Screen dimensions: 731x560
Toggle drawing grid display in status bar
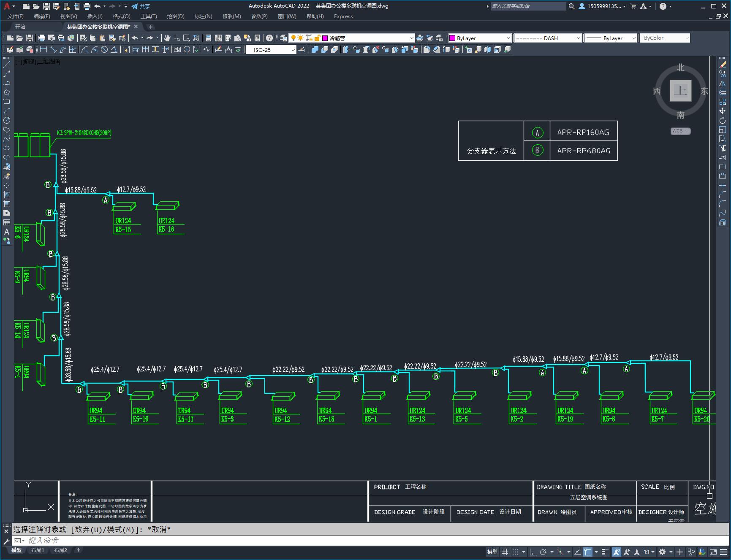(x=505, y=552)
